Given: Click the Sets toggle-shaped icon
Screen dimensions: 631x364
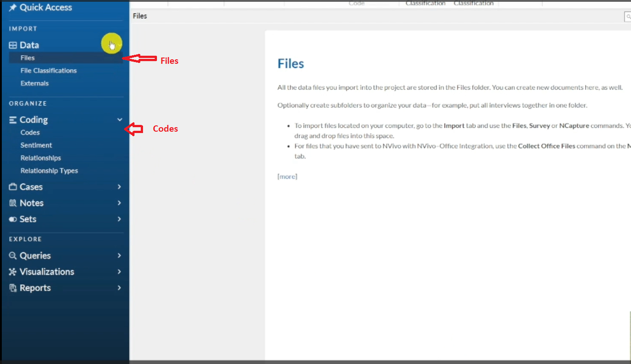Looking at the screenshot, I should 13,219.
